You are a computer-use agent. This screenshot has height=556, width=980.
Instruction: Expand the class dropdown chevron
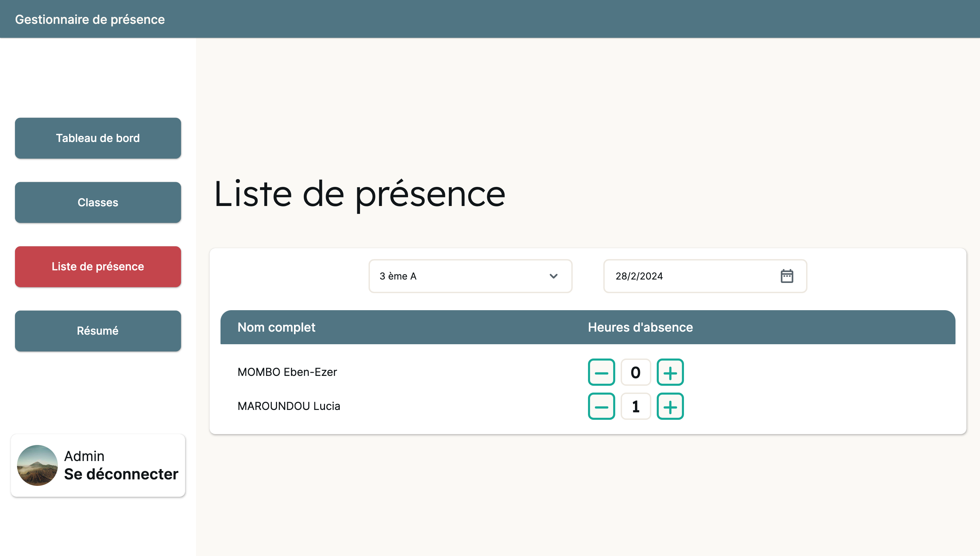553,276
